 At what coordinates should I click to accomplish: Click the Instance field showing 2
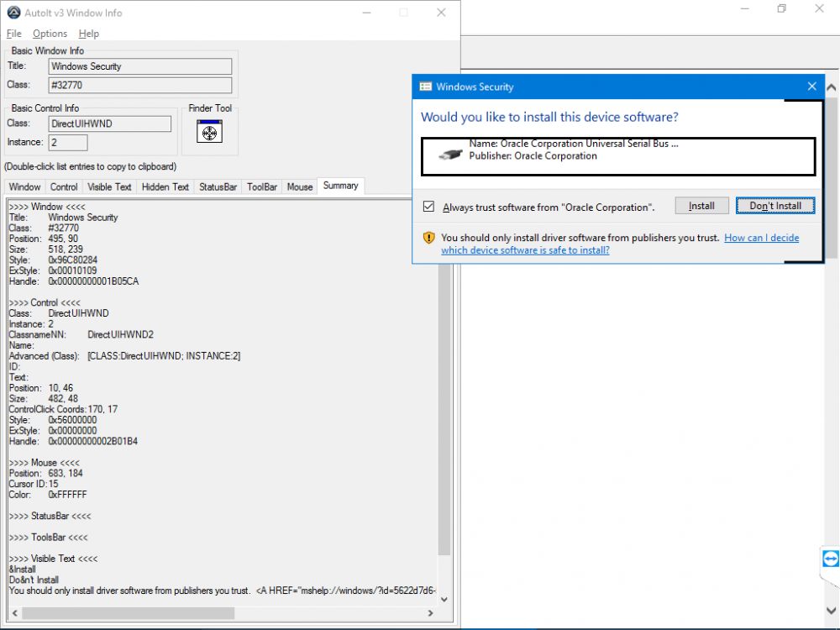click(68, 143)
